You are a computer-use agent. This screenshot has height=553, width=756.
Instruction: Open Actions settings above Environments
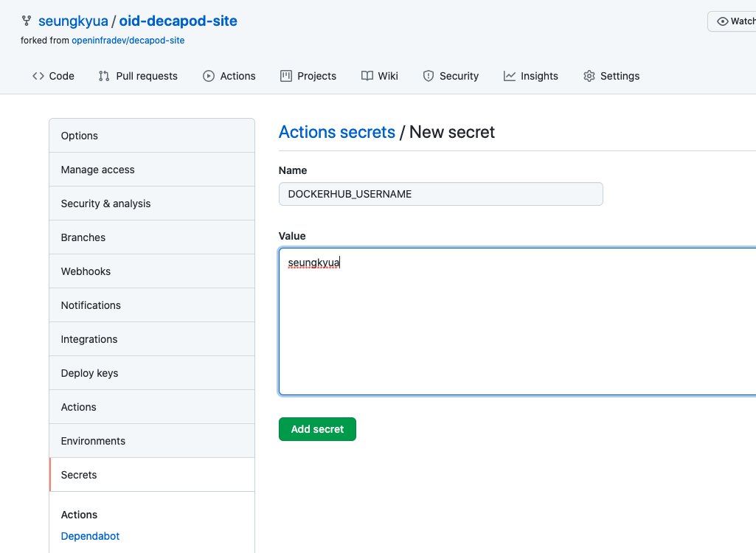152,407
